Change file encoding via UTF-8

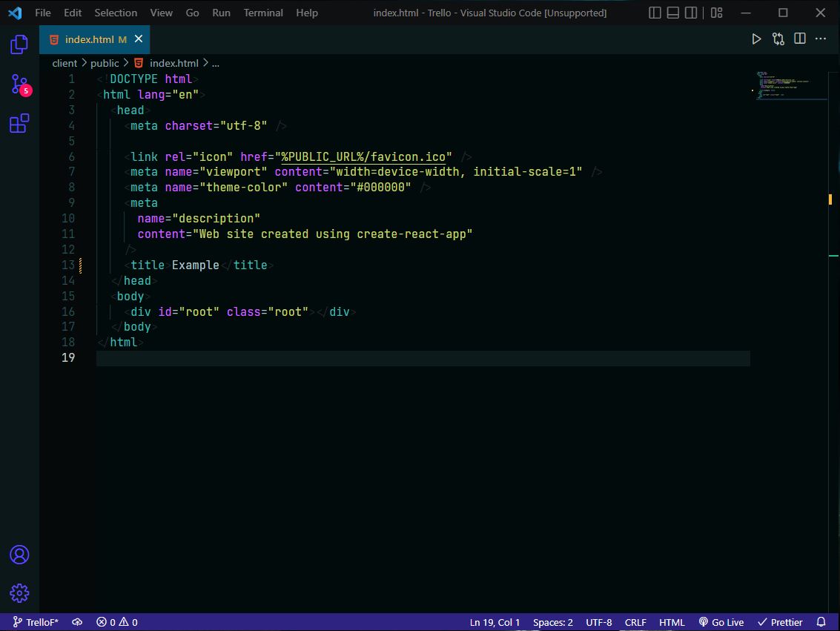click(598, 622)
